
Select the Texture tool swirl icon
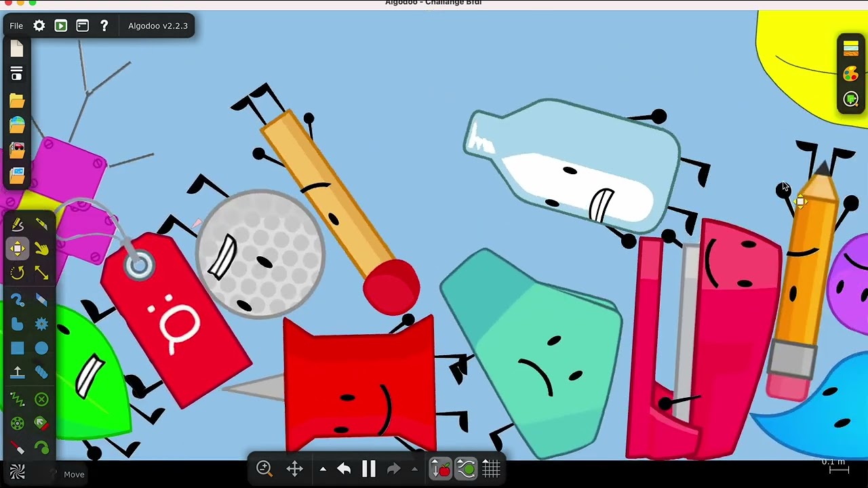pos(17,472)
